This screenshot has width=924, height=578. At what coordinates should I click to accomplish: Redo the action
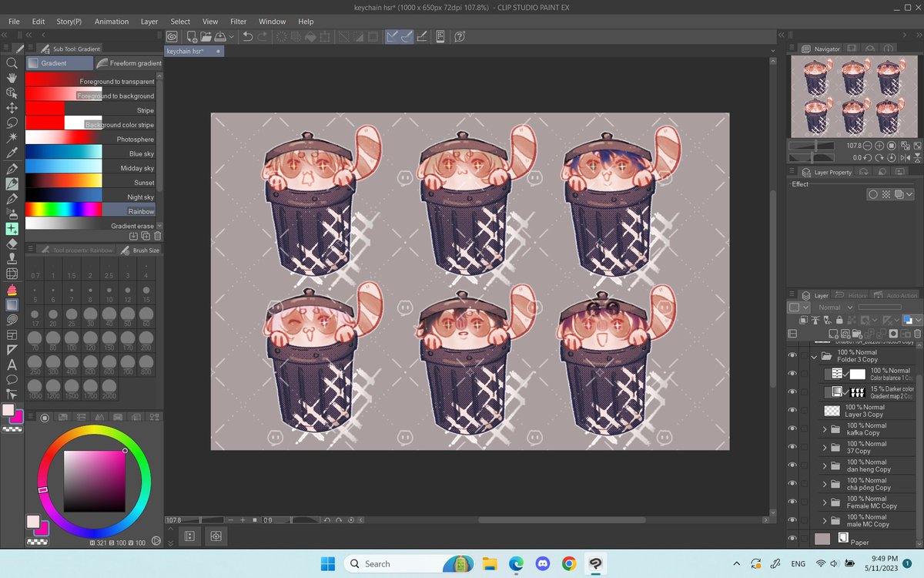[262, 36]
